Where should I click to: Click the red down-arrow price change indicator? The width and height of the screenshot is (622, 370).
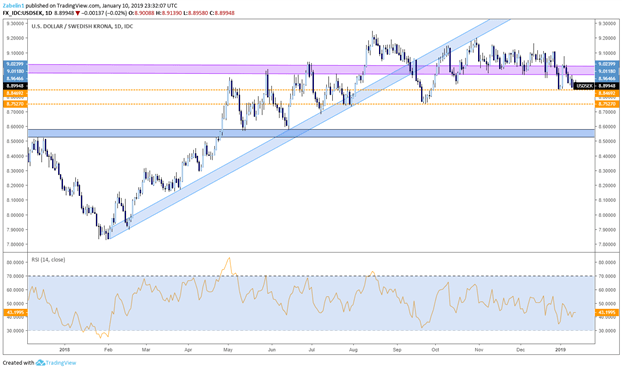coord(77,13)
